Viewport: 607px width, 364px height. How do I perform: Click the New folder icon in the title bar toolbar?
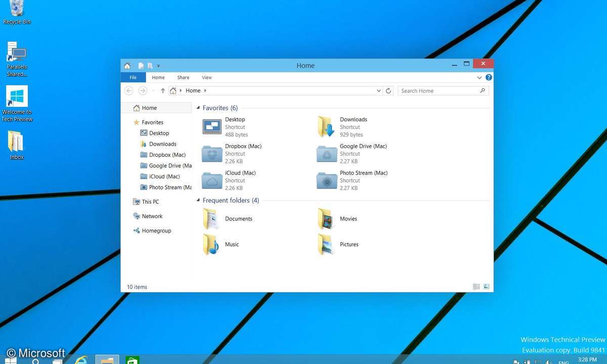click(150, 66)
